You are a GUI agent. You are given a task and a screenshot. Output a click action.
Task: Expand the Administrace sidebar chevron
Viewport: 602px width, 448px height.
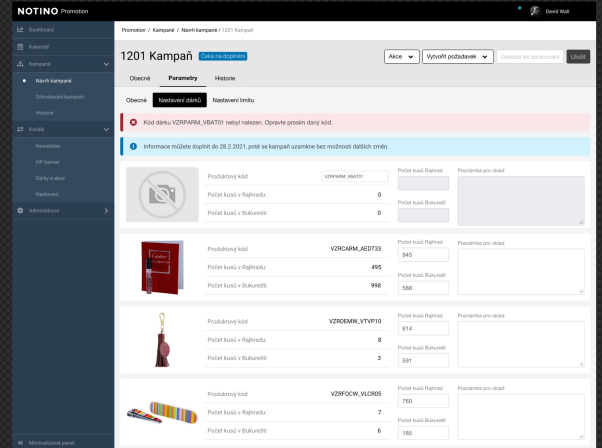[106, 211]
